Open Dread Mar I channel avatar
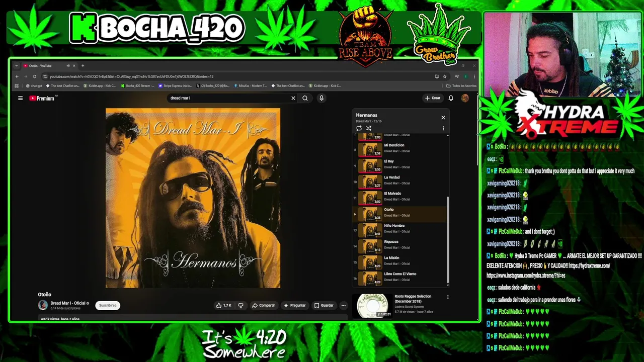 tap(43, 305)
